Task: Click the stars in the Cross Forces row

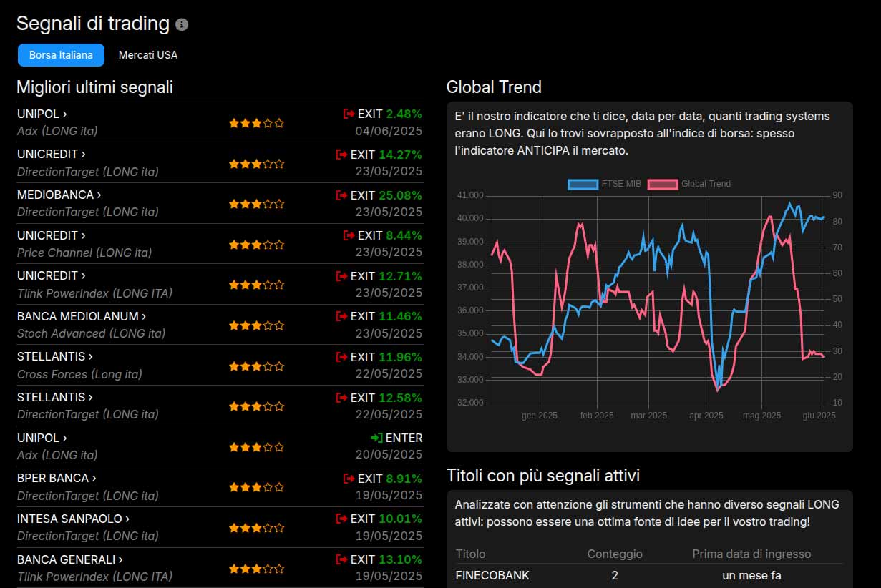Action: click(x=256, y=366)
